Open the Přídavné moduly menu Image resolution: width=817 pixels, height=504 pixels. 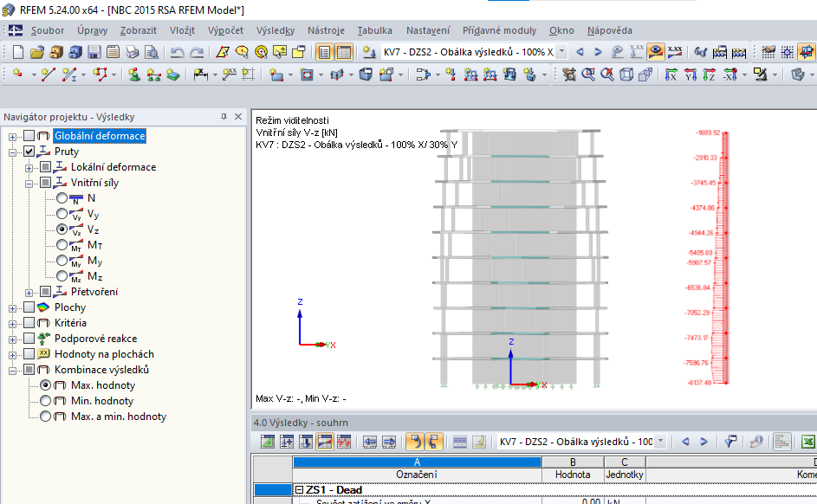click(x=499, y=30)
